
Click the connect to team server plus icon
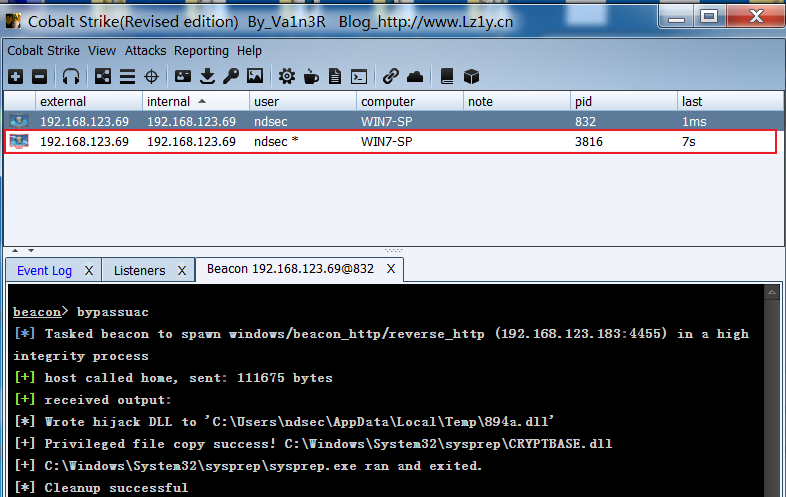[16, 77]
